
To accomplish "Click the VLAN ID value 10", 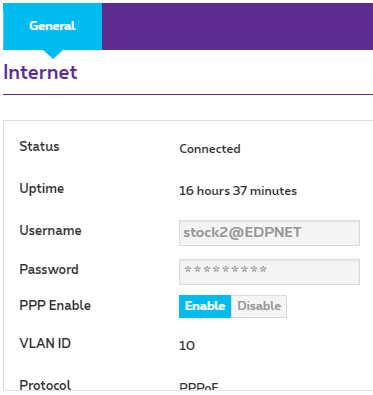I will pos(187,346).
